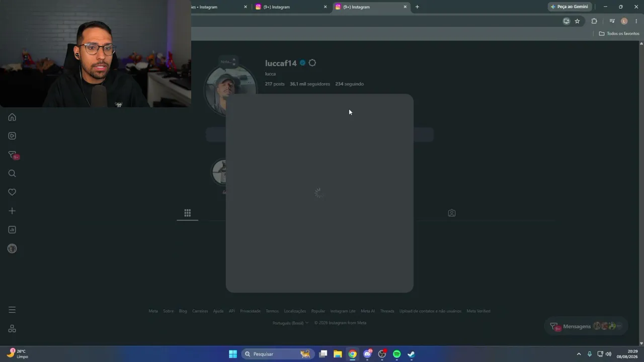
Task: Open the hamburger More menu in sidebar
Action: tap(12, 310)
